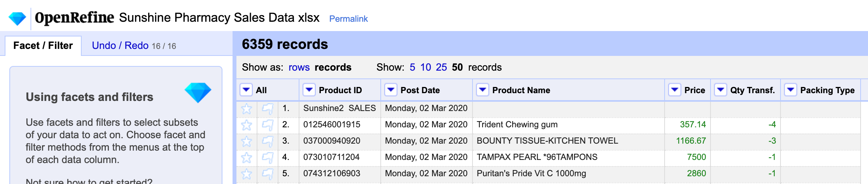Star row 1 of the records
This screenshot has width=868, height=184.
pyautogui.click(x=247, y=109)
